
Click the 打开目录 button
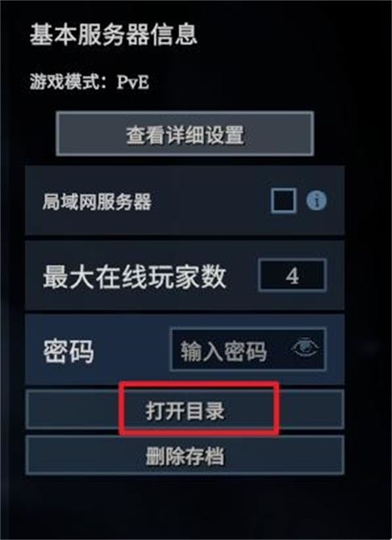pyautogui.click(x=185, y=409)
